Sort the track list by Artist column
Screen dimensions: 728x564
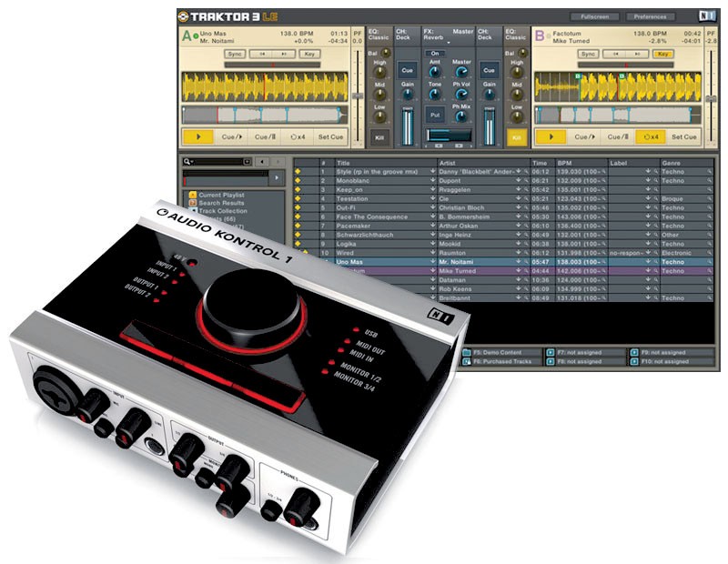(484, 163)
